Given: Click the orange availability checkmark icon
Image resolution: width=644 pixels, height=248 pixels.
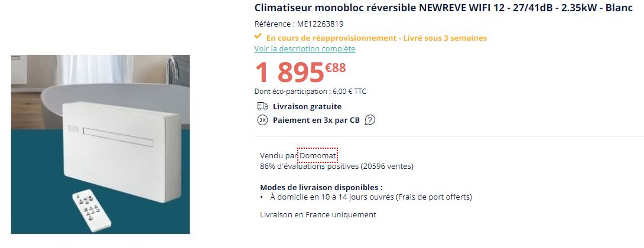Looking at the screenshot, I should point(258,36).
